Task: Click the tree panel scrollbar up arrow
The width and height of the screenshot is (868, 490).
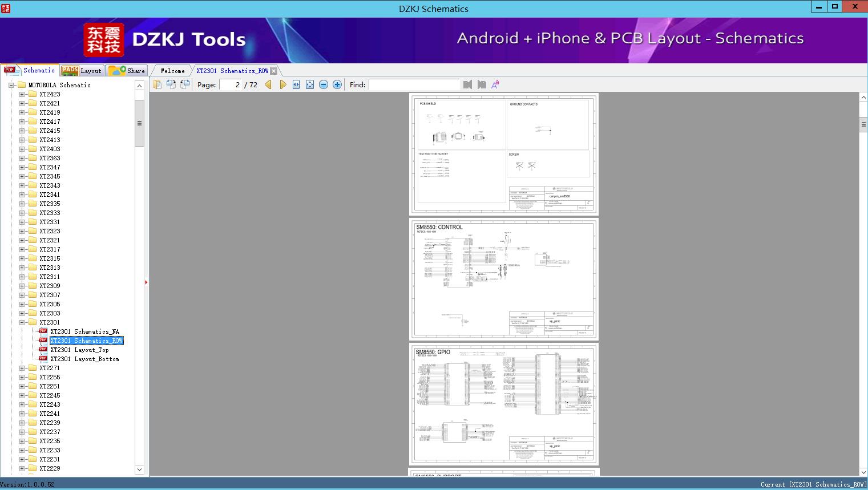Action: pyautogui.click(x=139, y=86)
